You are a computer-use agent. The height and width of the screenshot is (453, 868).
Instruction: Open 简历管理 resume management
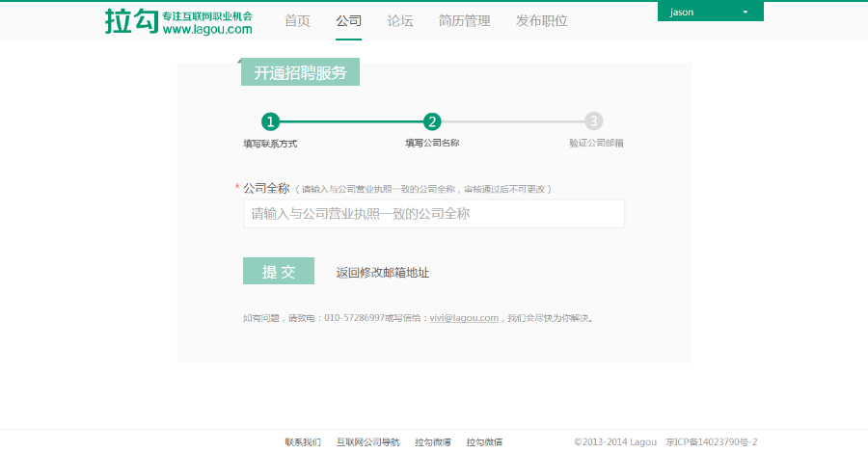tap(465, 21)
